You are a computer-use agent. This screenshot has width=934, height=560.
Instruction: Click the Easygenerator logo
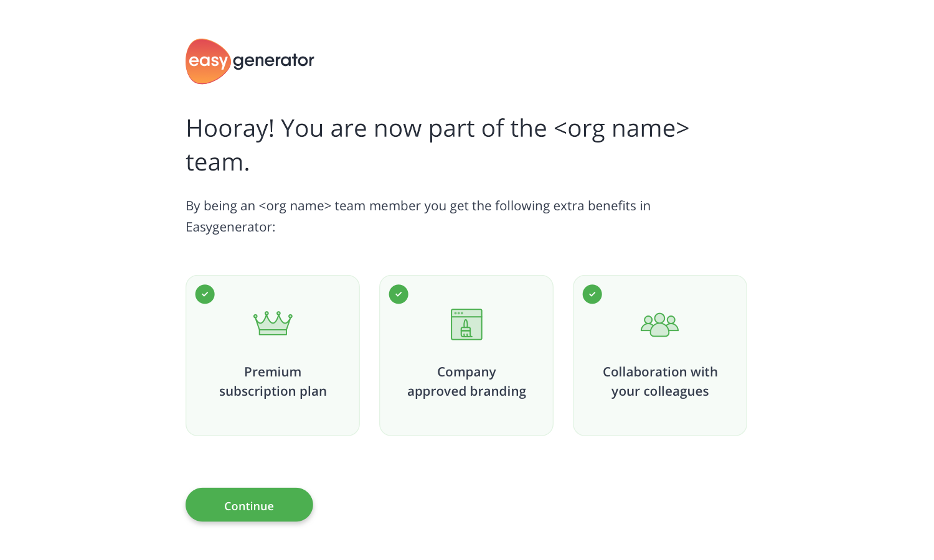click(x=250, y=61)
